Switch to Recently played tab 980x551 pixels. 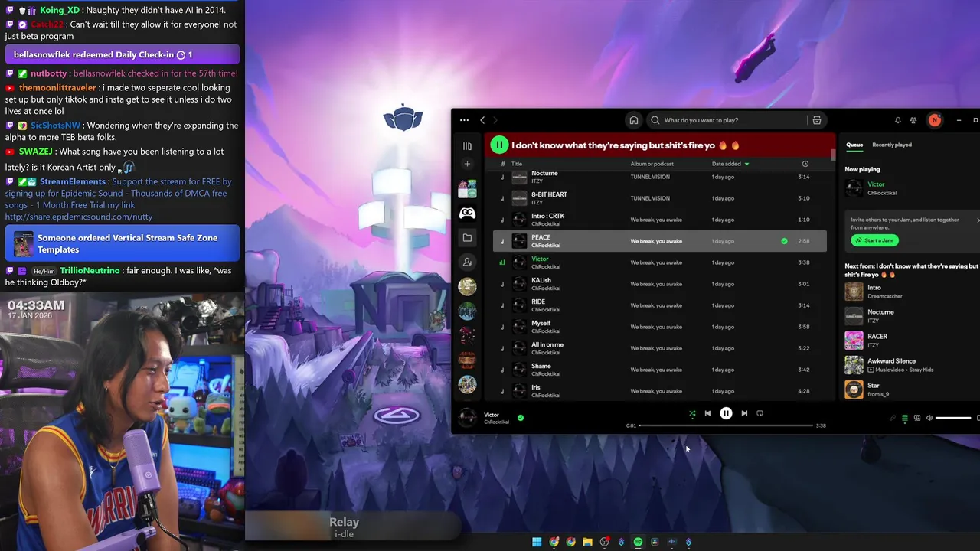tap(892, 145)
